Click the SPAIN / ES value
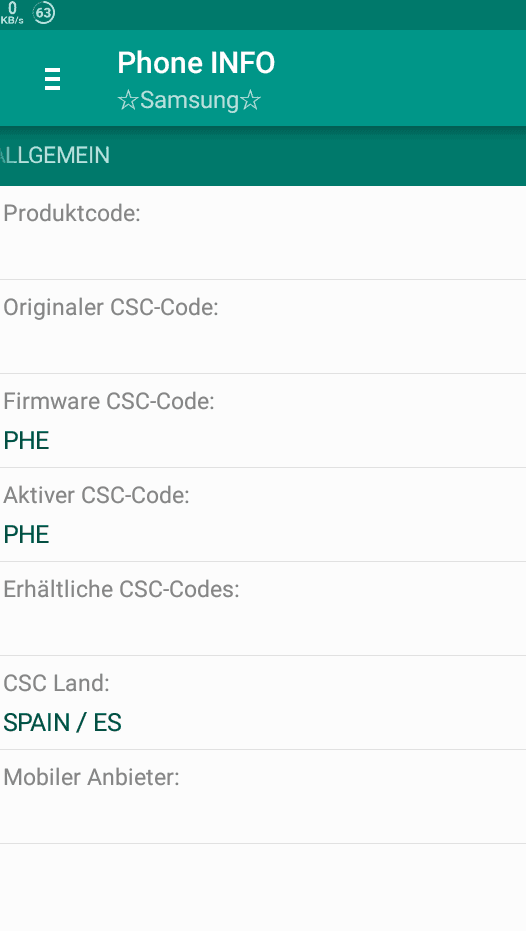Screen dimensions: 526x931 point(62,723)
